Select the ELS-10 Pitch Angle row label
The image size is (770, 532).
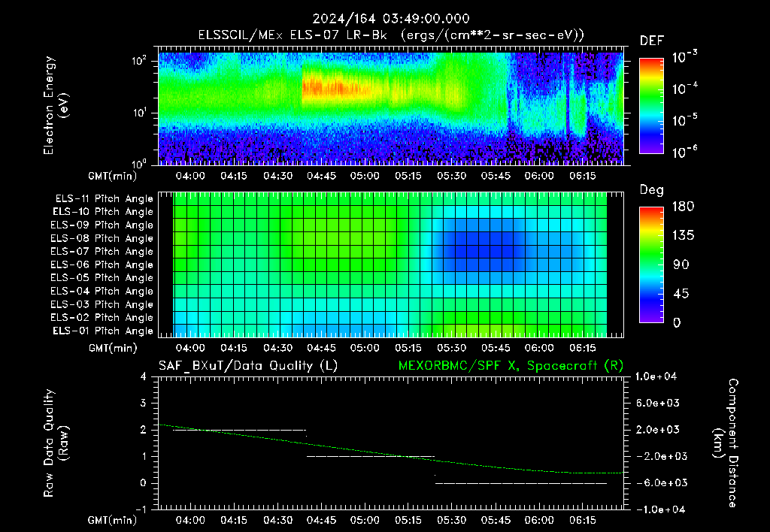103,212
